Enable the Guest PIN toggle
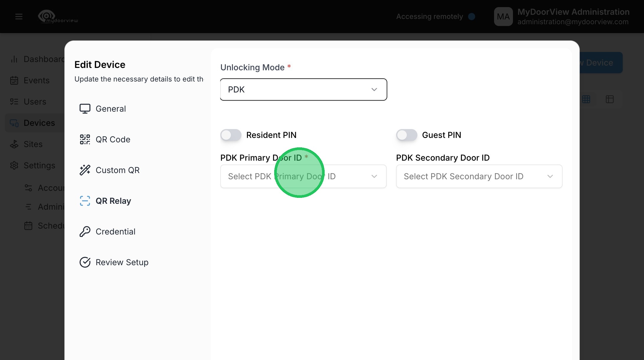This screenshot has width=644, height=360. click(x=406, y=135)
